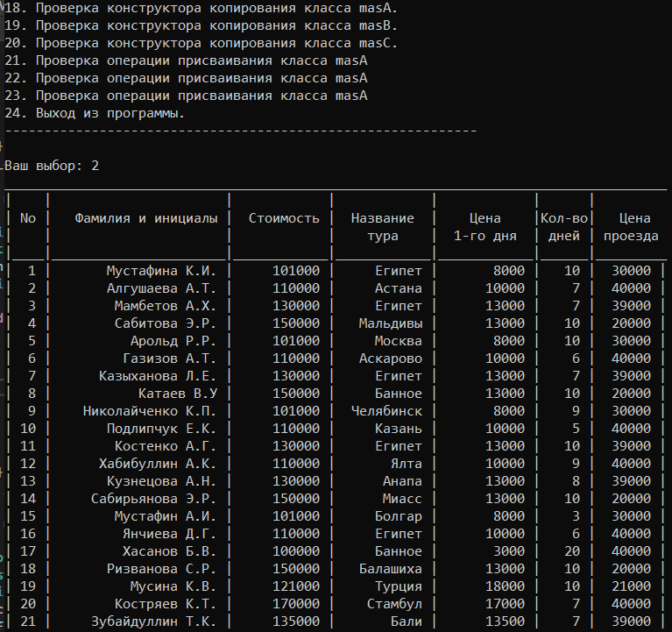Screen dimensions: 672x632
Task: Click the 'Стоимость' column header
Action: (284, 218)
